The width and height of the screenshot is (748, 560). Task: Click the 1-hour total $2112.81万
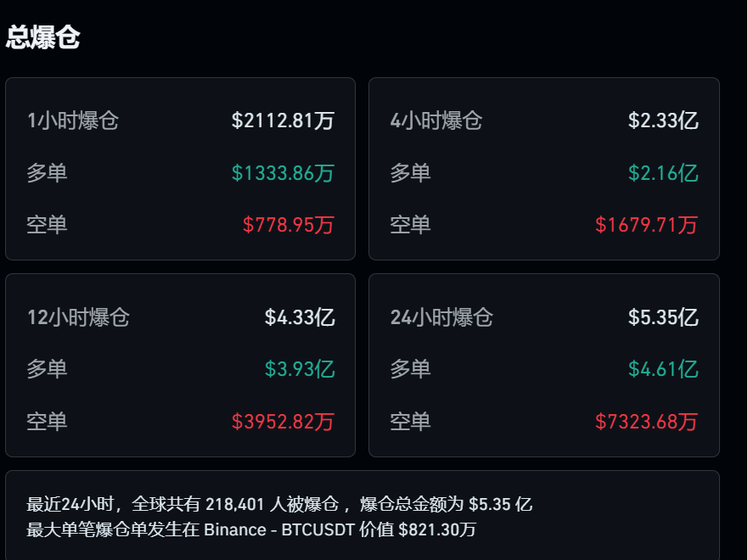click(283, 120)
